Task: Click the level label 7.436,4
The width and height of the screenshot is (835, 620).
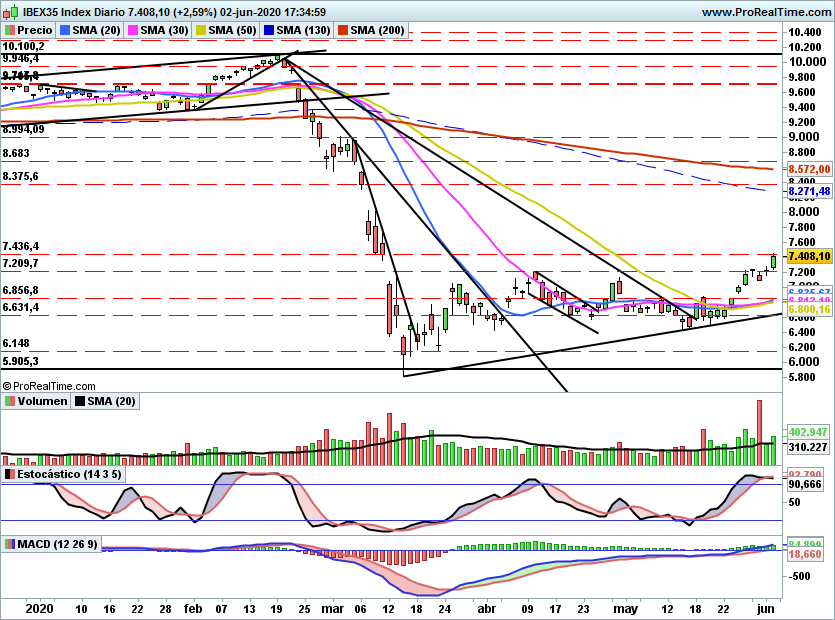Action: pos(21,246)
